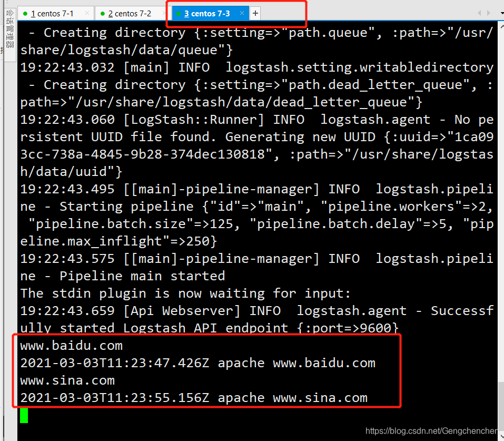The height and width of the screenshot is (441, 504).
Task: Click the line with 'pipeline.batch.size=>125'
Action: pos(261,224)
